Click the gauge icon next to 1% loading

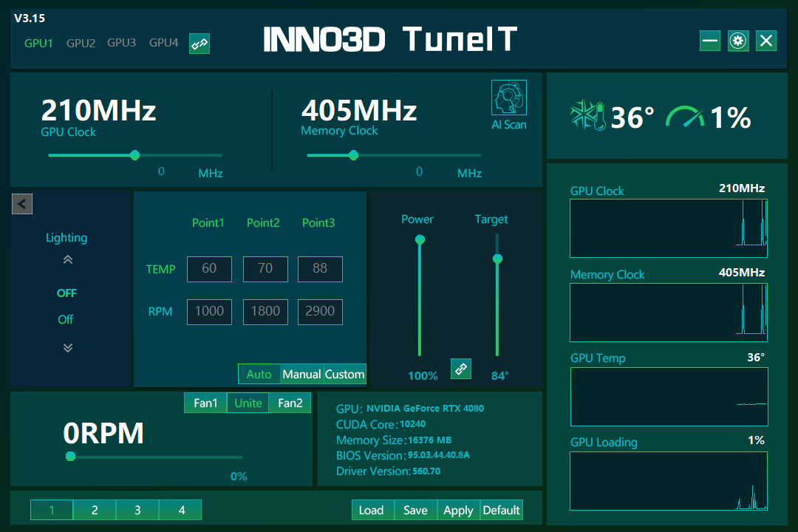point(686,116)
